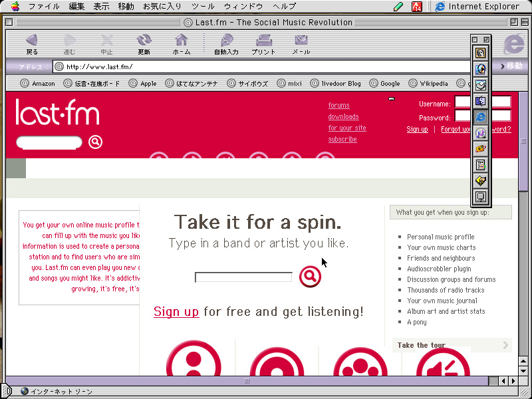
Task: Switch to Finder in application switcher
Action: coord(480,101)
